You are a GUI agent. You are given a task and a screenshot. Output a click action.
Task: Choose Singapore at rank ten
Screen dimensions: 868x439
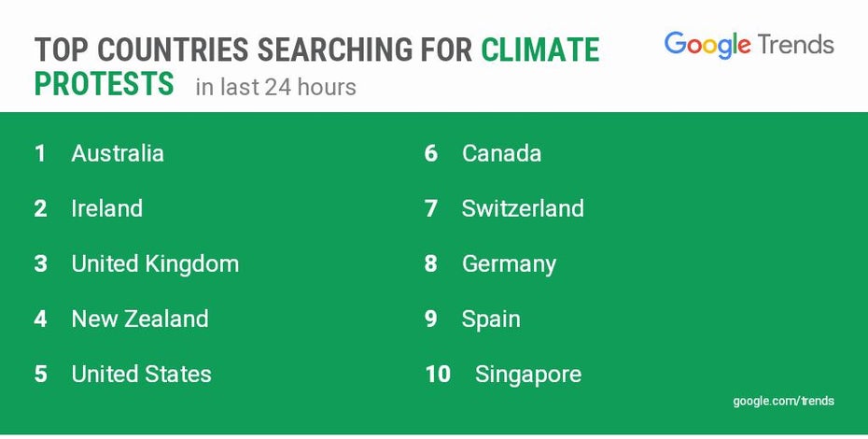click(x=528, y=375)
